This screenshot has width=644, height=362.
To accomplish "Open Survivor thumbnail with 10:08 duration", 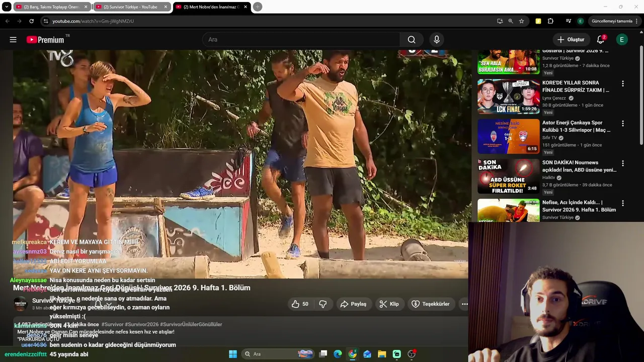I will pyautogui.click(x=508, y=61).
